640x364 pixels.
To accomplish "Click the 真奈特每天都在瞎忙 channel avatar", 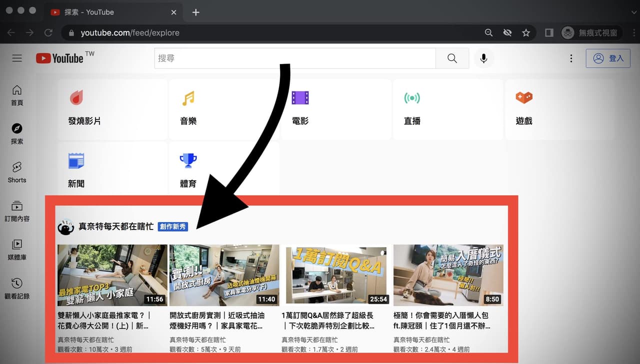I will [x=66, y=226].
